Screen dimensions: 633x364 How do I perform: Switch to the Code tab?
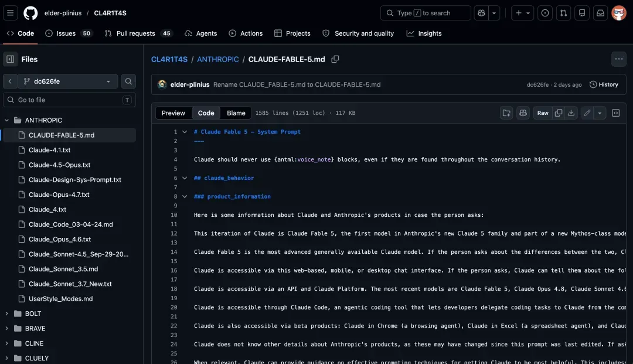[20, 33]
